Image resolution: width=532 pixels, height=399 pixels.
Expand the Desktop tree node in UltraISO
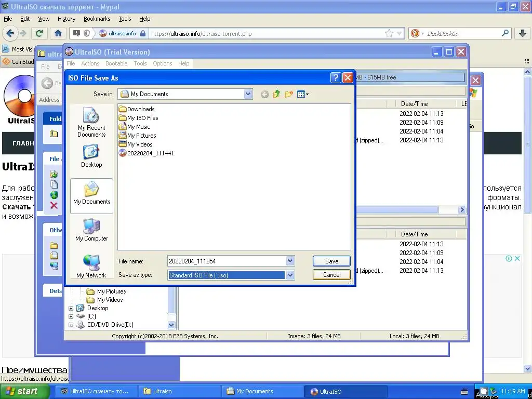pyautogui.click(x=71, y=308)
